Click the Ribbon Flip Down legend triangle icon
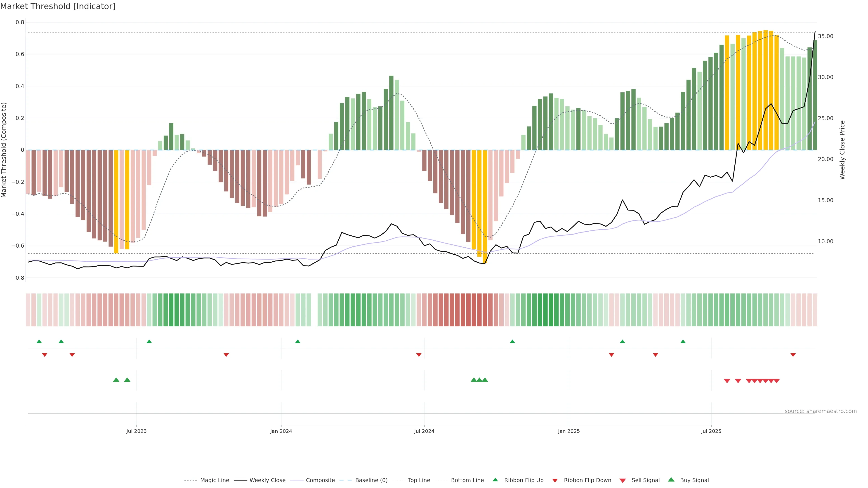This screenshot has height=488, width=868. tap(555, 481)
